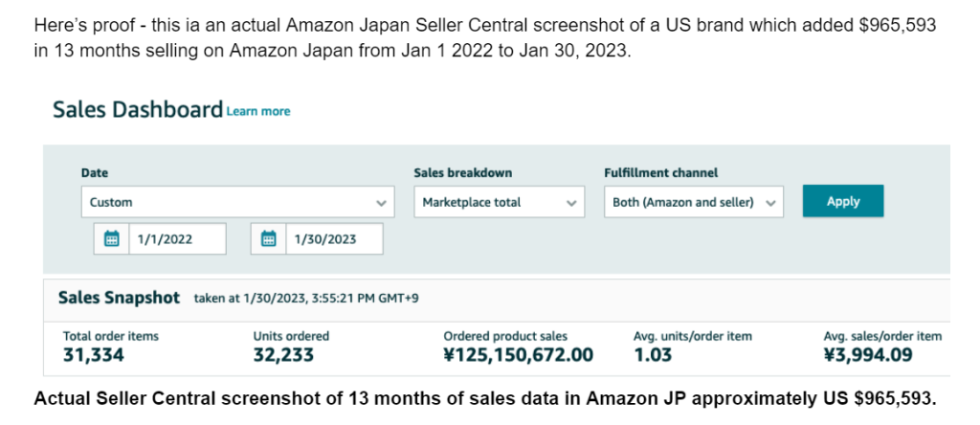Viewport: 980px width, 425px height.
Task: Click the Total order items value 31,334
Action: point(94,355)
